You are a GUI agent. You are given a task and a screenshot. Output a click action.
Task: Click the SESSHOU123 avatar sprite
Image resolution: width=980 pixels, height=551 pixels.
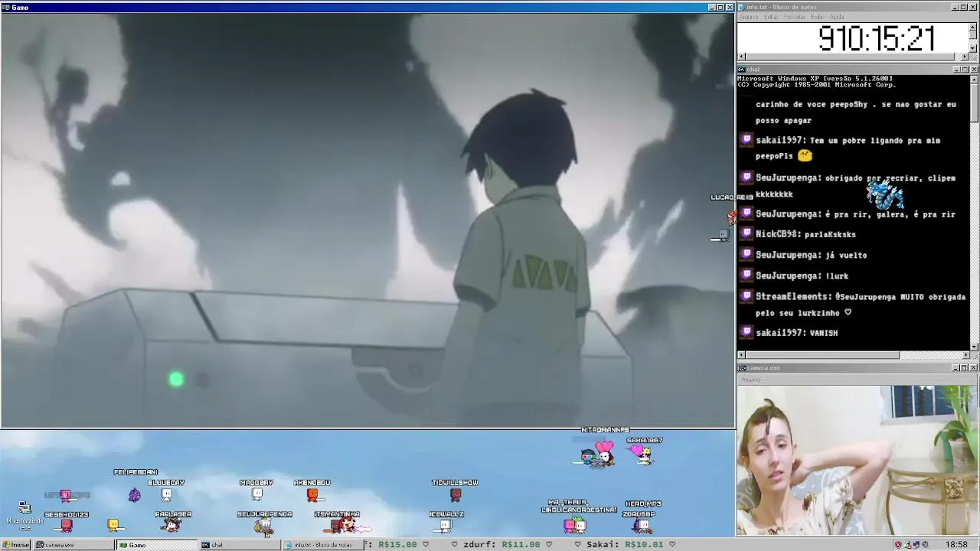coord(67,526)
